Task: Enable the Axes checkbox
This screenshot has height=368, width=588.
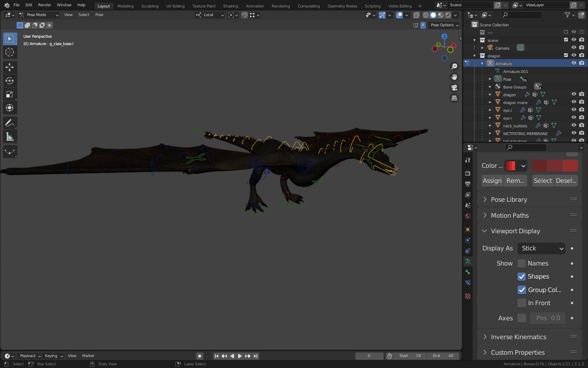Action: coord(522,318)
